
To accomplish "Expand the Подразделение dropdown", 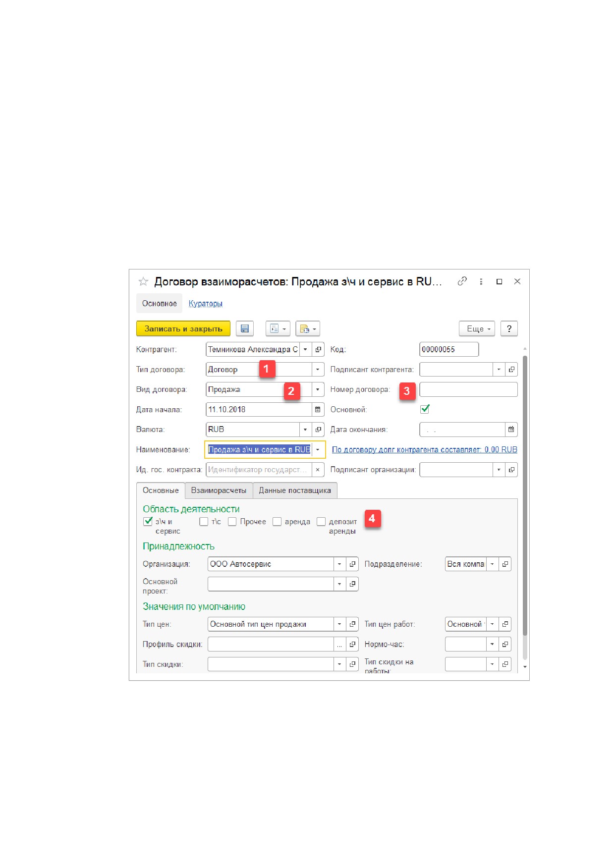I will point(492,564).
